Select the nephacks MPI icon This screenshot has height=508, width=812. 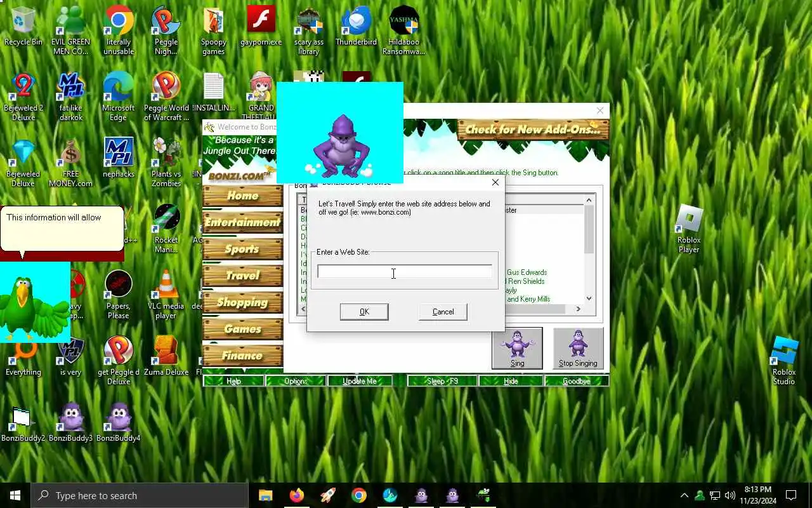[x=119, y=157]
